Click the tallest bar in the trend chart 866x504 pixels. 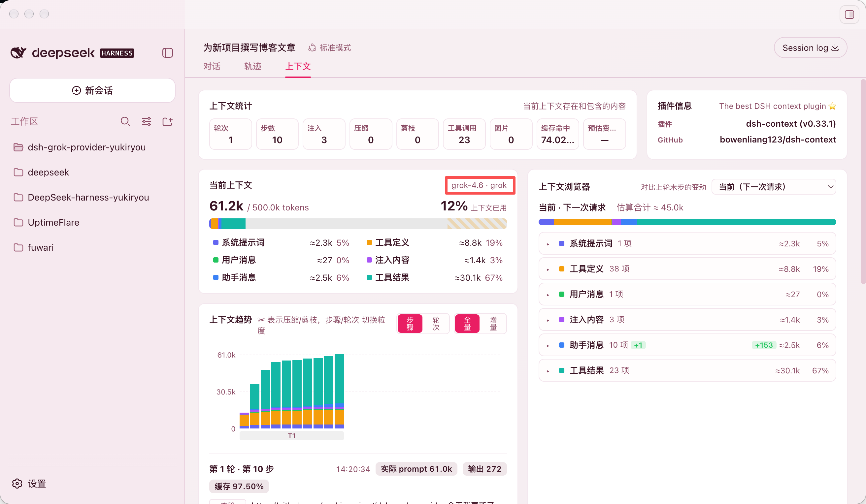[339, 391]
